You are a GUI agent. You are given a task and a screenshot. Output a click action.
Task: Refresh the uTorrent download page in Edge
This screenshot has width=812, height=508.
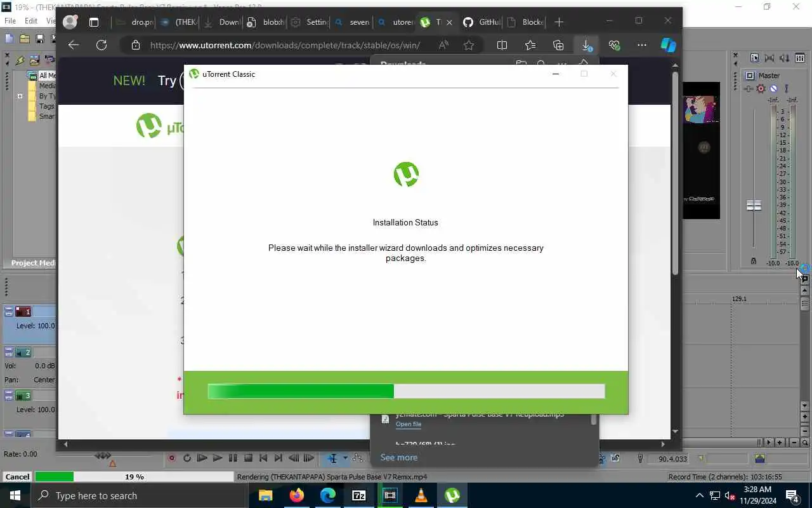101,45
